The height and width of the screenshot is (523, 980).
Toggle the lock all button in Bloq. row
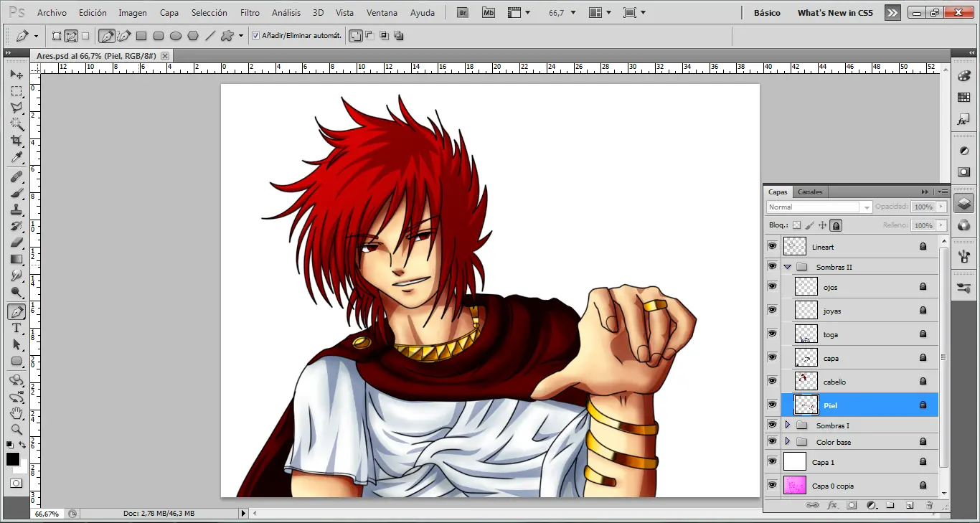(837, 225)
